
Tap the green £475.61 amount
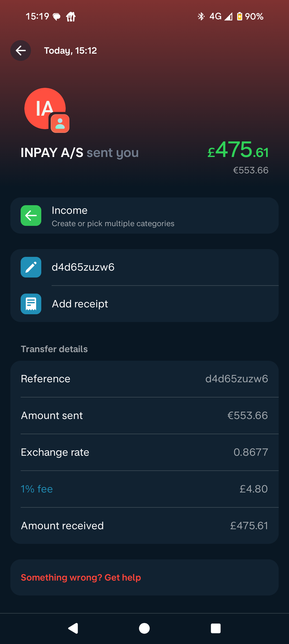[x=238, y=150]
